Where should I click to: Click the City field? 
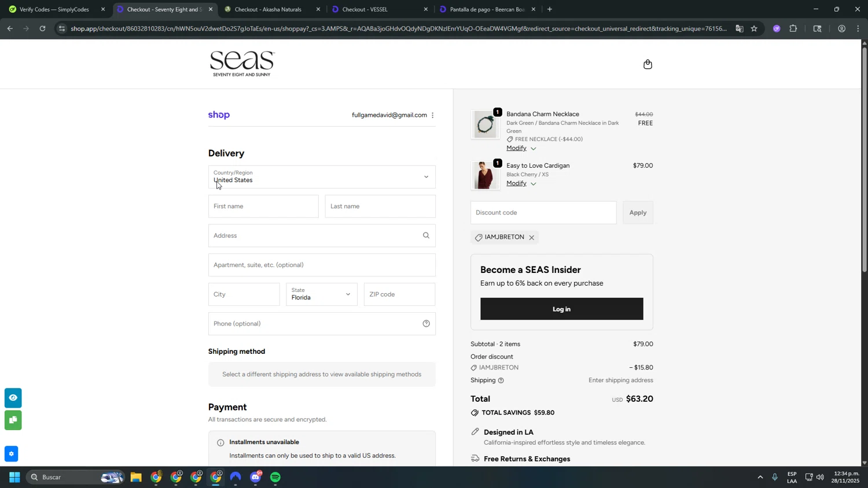point(244,294)
